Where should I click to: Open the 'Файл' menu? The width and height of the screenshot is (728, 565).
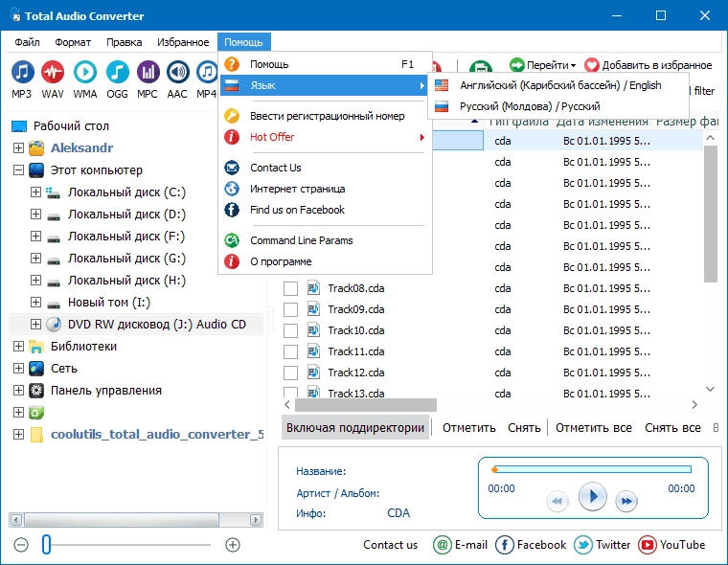pyautogui.click(x=27, y=42)
